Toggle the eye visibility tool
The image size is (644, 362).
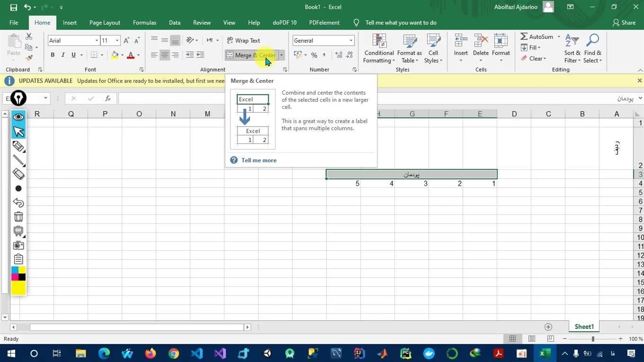click(19, 117)
